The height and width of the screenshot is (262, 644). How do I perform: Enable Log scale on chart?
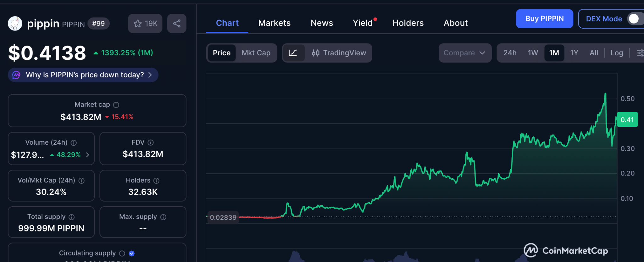617,53
